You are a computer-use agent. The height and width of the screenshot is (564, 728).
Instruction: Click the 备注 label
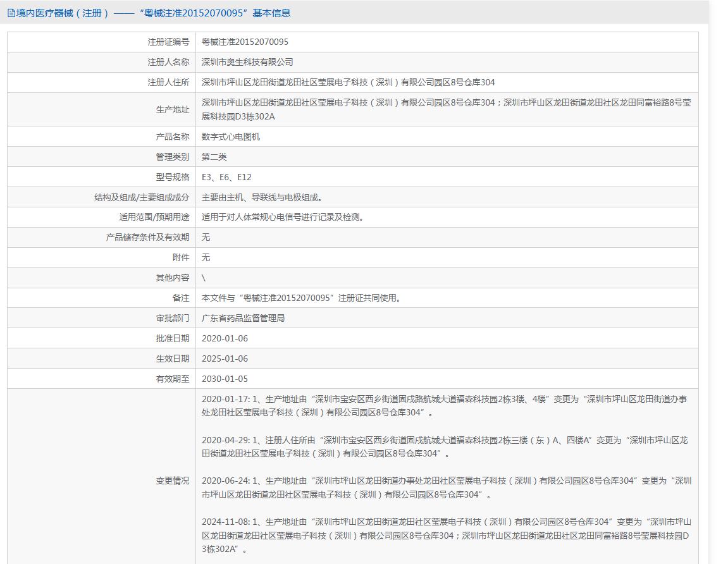pyautogui.click(x=181, y=298)
